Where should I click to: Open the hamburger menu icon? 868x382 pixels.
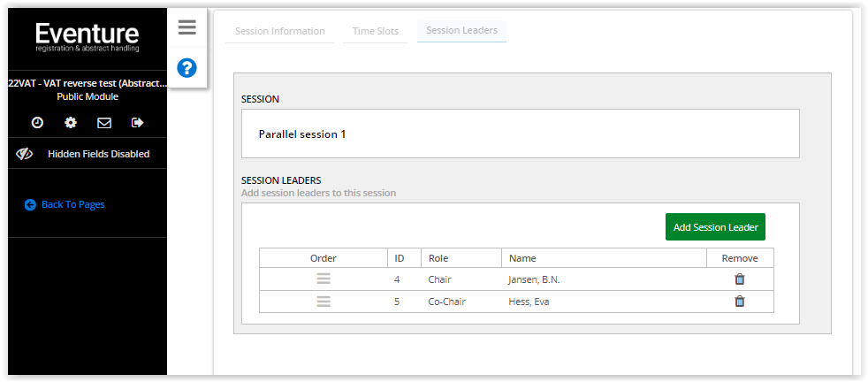point(187,27)
